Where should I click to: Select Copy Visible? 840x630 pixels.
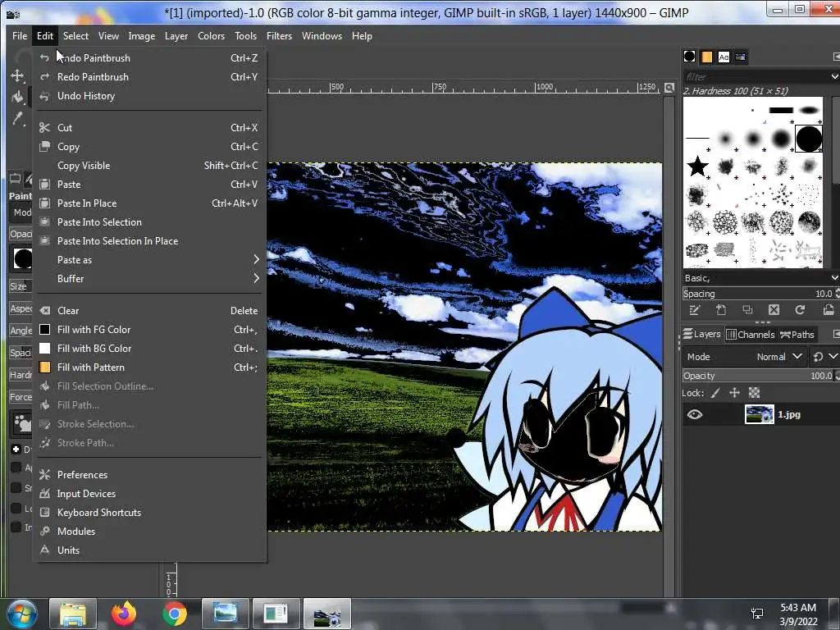coord(150,166)
